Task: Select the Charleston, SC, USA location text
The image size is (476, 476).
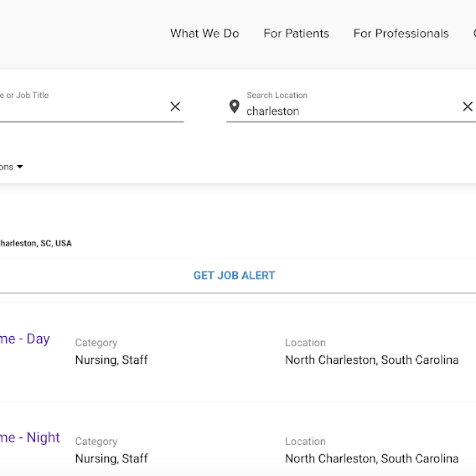Action: [35, 243]
